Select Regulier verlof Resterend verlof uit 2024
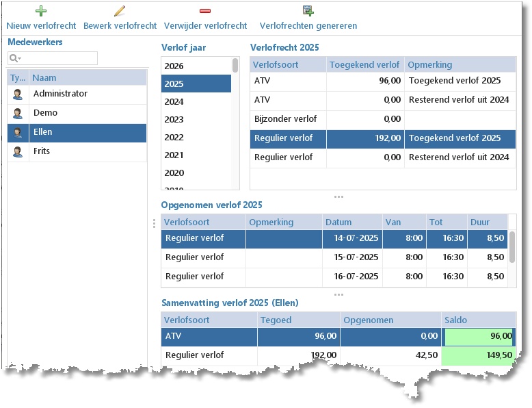Screen dimensions: 532x408 383,157
